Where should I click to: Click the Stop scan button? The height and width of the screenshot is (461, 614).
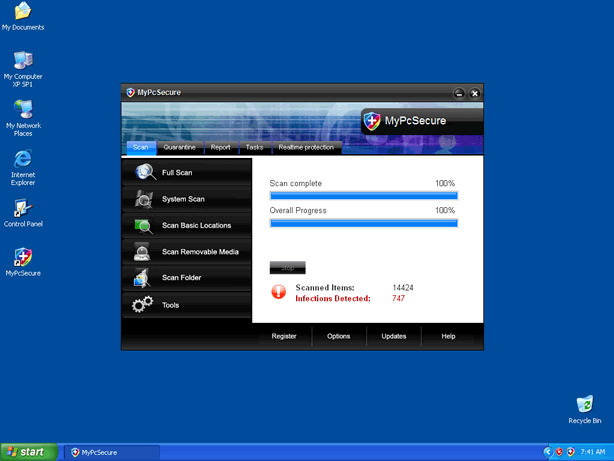click(x=287, y=268)
